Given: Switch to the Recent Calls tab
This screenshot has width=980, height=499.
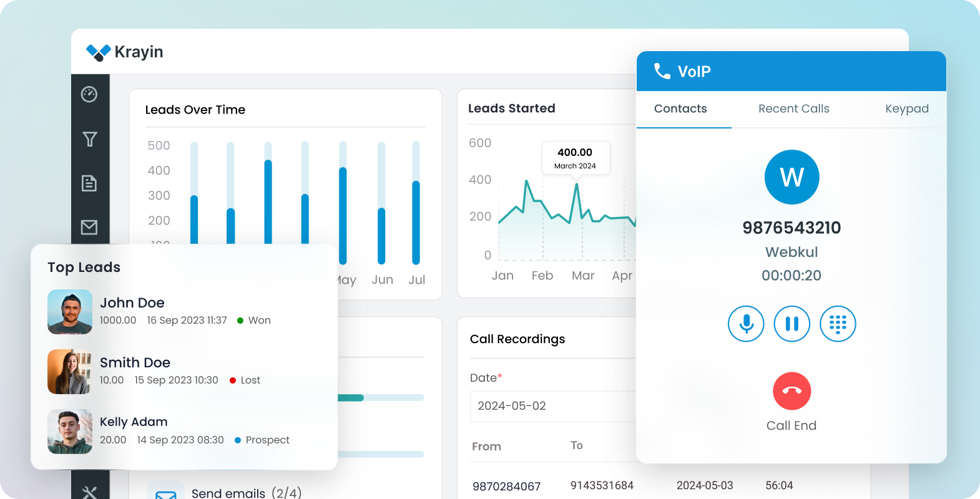Looking at the screenshot, I should pos(793,109).
